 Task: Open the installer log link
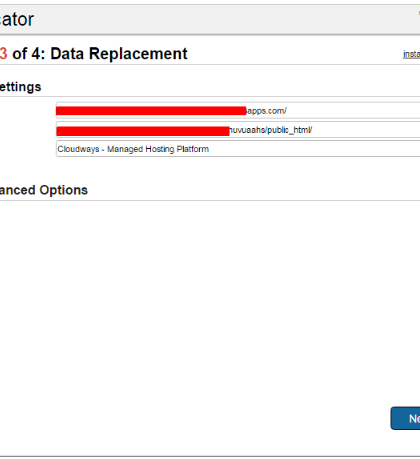(x=412, y=54)
